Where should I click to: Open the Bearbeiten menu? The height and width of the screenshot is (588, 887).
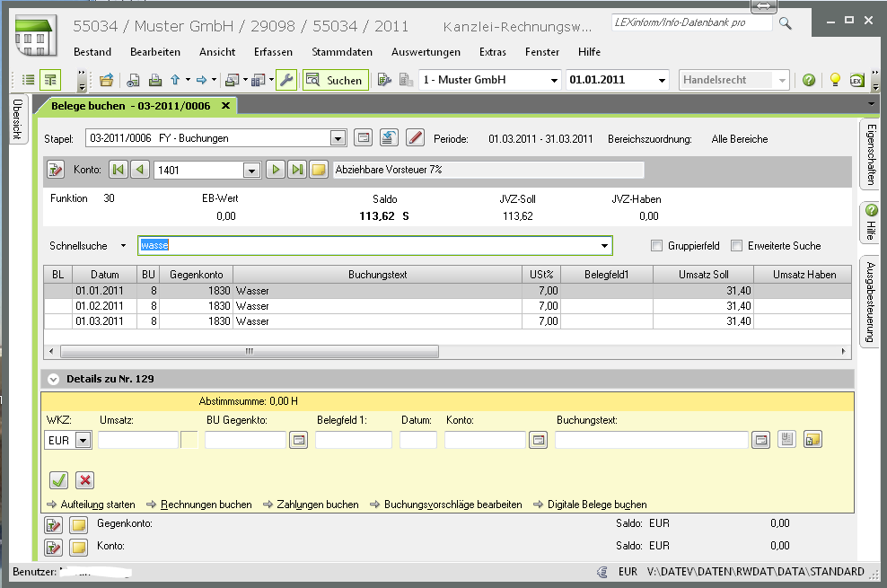155,52
